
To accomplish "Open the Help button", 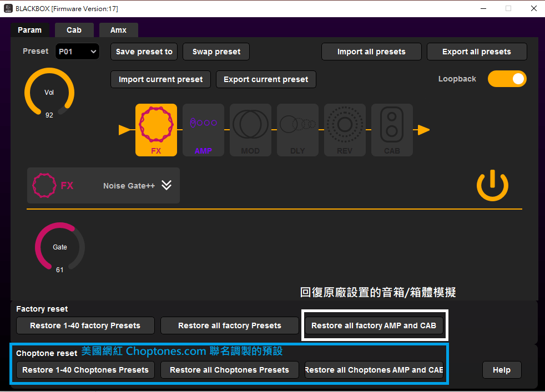I will pyautogui.click(x=501, y=370).
